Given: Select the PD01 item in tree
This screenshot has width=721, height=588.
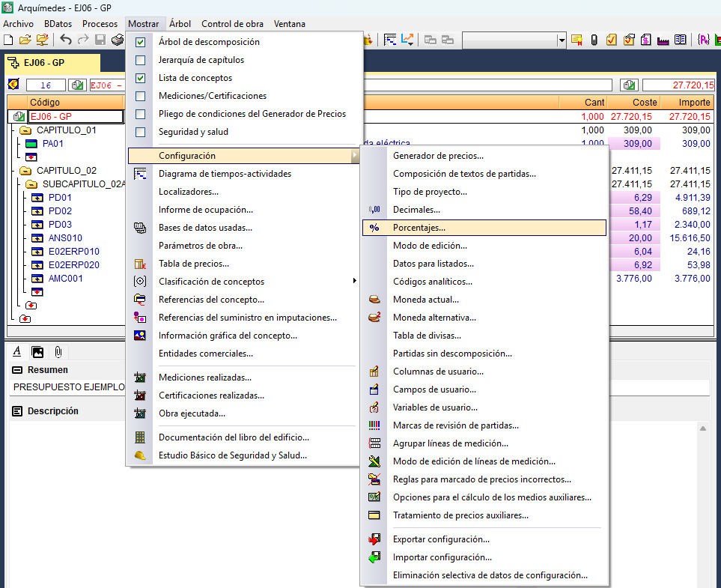Looking at the screenshot, I should click(x=60, y=198).
